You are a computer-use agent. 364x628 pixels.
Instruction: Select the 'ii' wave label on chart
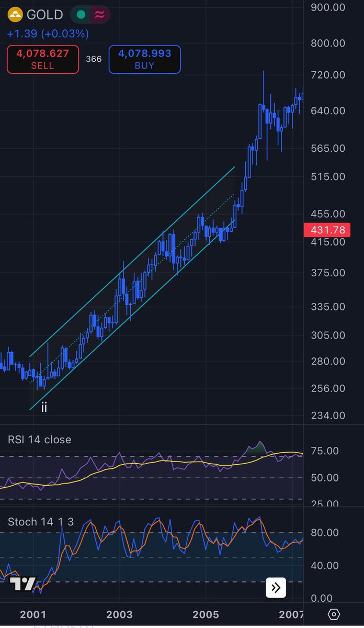pyautogui.click(x=44, y=407)
